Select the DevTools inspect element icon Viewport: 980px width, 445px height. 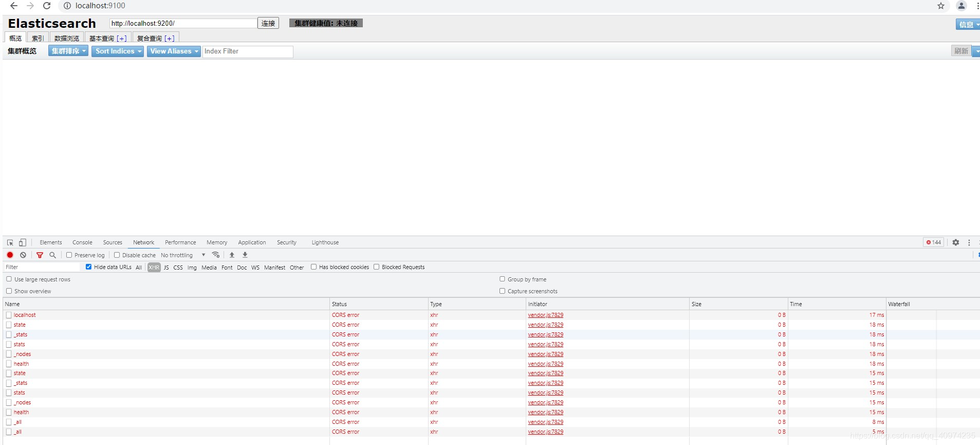(10, 242)
